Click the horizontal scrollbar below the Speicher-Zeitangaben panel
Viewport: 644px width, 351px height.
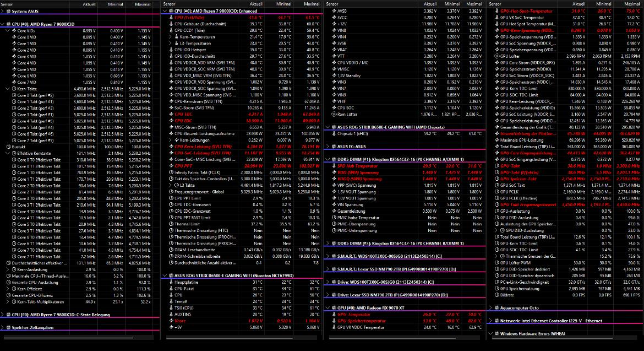point(68,338)
